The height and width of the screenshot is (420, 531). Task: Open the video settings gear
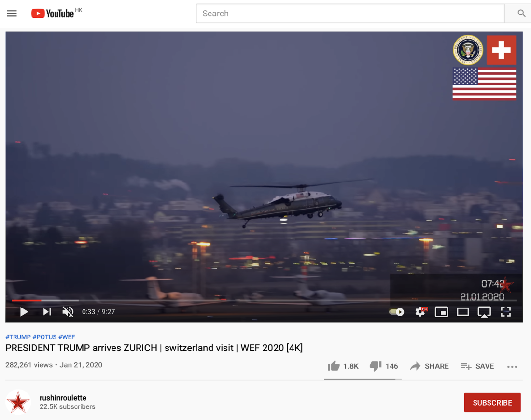click(x=420, y=311)
